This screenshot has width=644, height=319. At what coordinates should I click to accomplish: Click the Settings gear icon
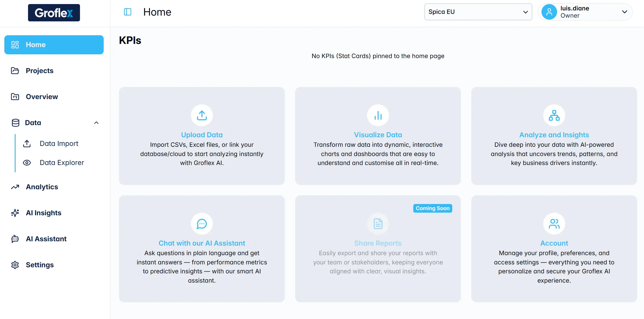[15, 265]
